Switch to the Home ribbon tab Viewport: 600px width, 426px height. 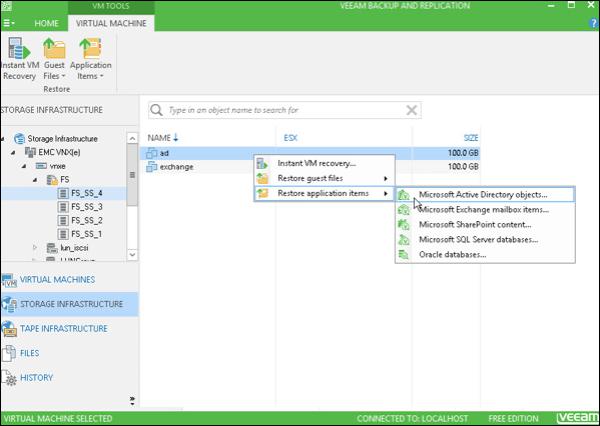pos(47,23)
